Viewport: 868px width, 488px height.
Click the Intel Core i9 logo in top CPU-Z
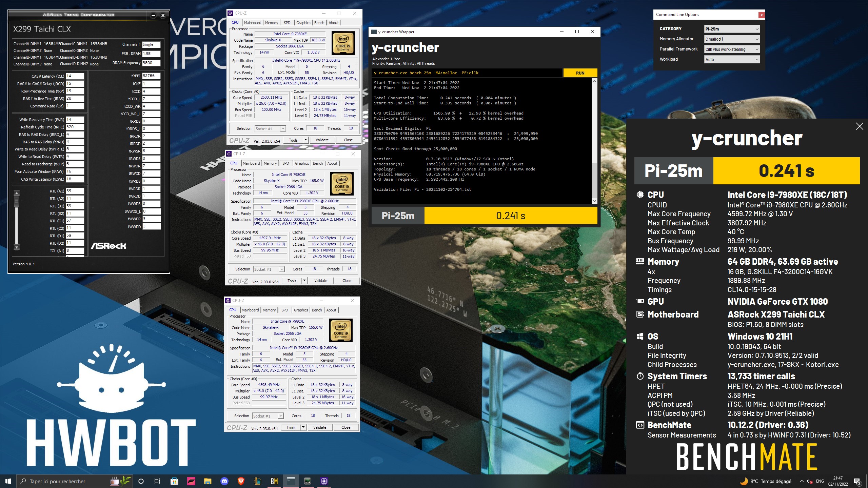click(343, 43)
